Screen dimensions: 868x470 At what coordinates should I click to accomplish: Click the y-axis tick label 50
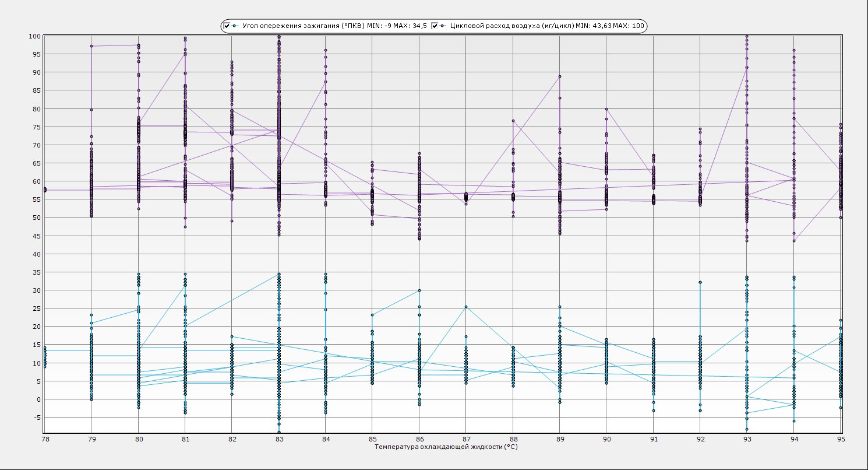point(36,218)
